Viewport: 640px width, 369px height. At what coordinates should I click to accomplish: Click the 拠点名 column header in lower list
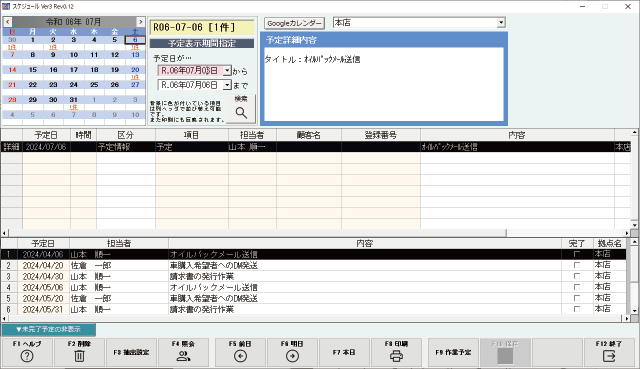pyautogui.click(x=609, y=244)
